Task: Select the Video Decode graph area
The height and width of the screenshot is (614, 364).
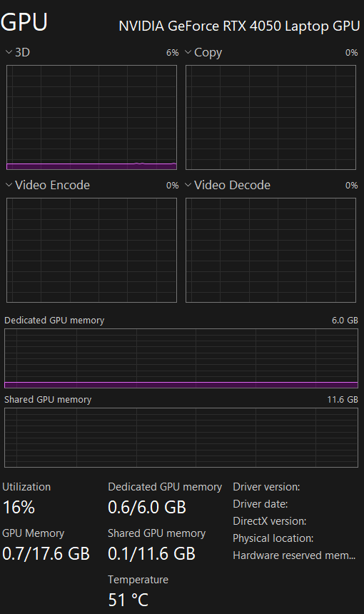Action: 271,250
